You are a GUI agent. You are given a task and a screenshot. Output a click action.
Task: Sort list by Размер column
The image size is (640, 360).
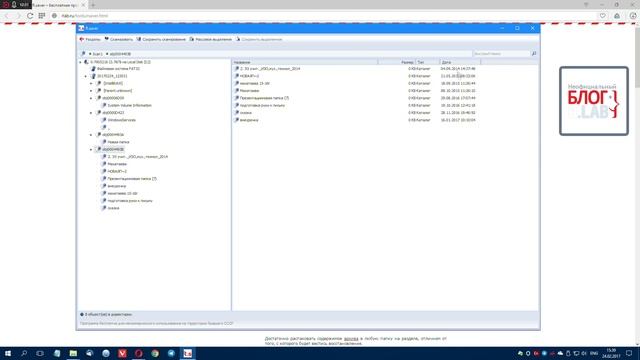397,62
